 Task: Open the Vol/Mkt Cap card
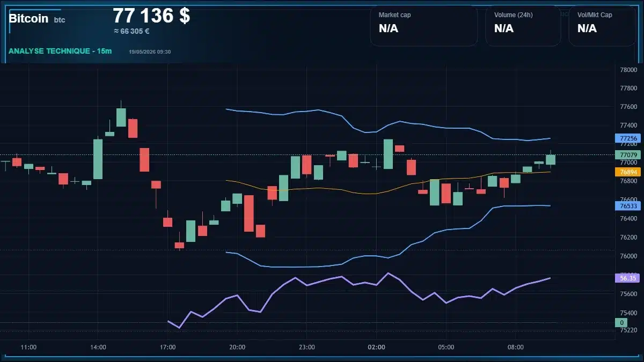tap(602, 26)
